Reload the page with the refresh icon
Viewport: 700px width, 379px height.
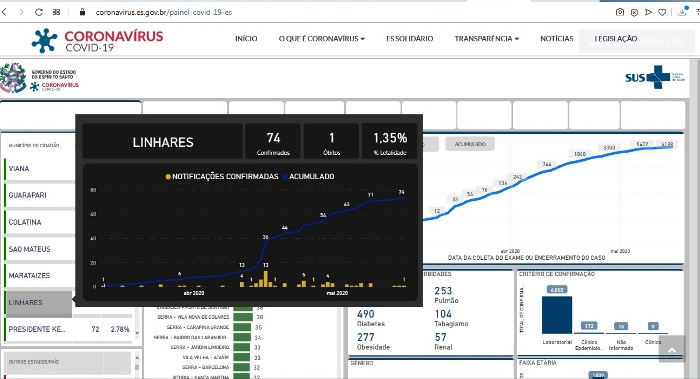(x=39, y=12)
